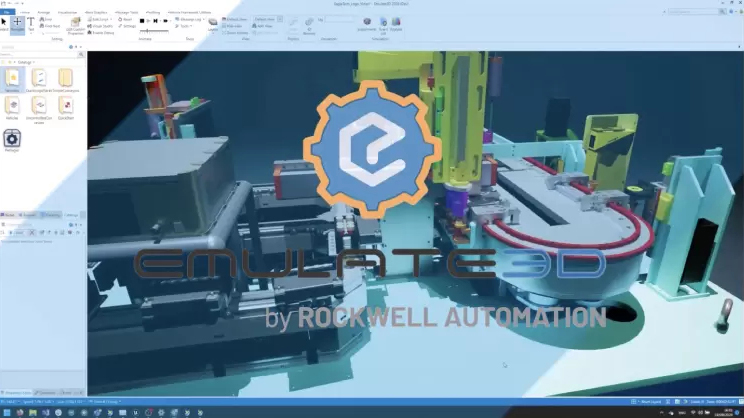Activate the Navigate cross-arrow tool
Viewport: 744px width, 418px height.
click(x=17, y=25)
